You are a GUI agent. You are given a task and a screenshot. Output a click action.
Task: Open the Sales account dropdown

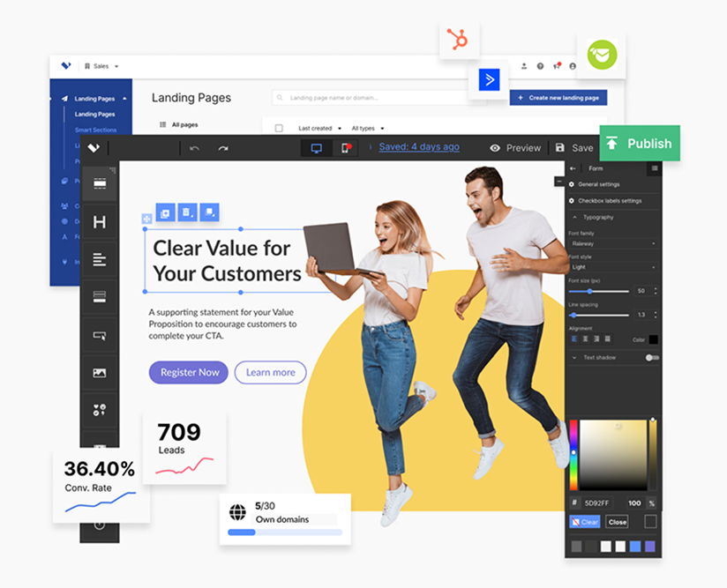[101, 66]
